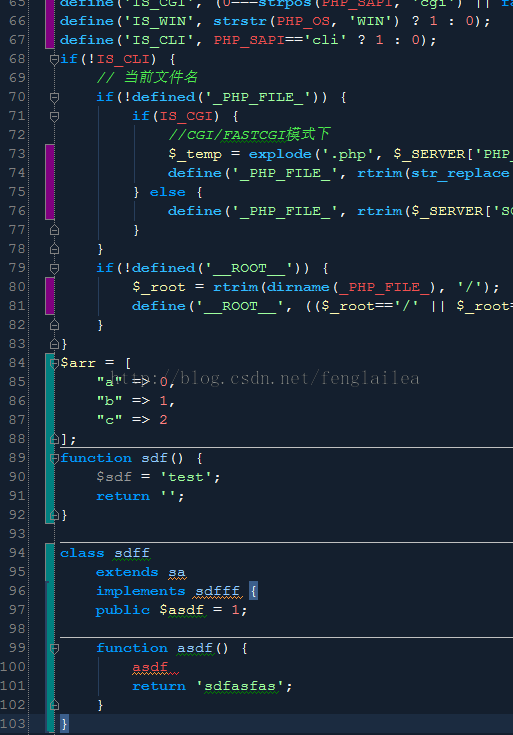Click the explode function call

pos(280,154)
